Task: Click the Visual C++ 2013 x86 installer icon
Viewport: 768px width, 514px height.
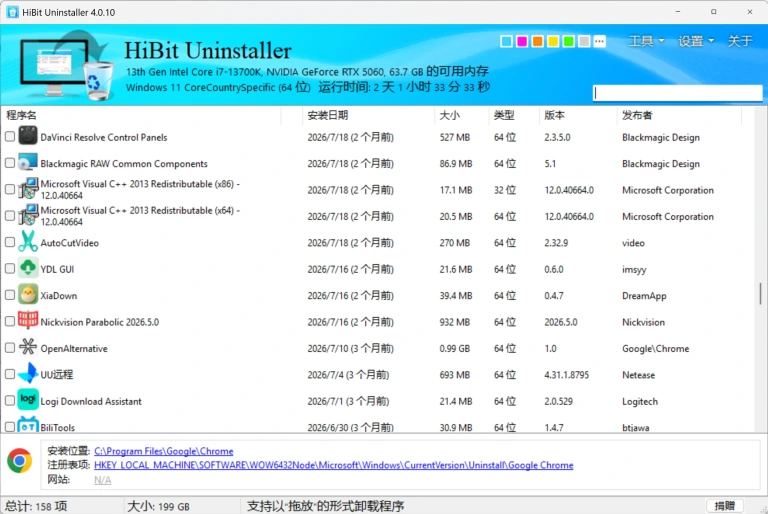Action: (x=28, y=189)
